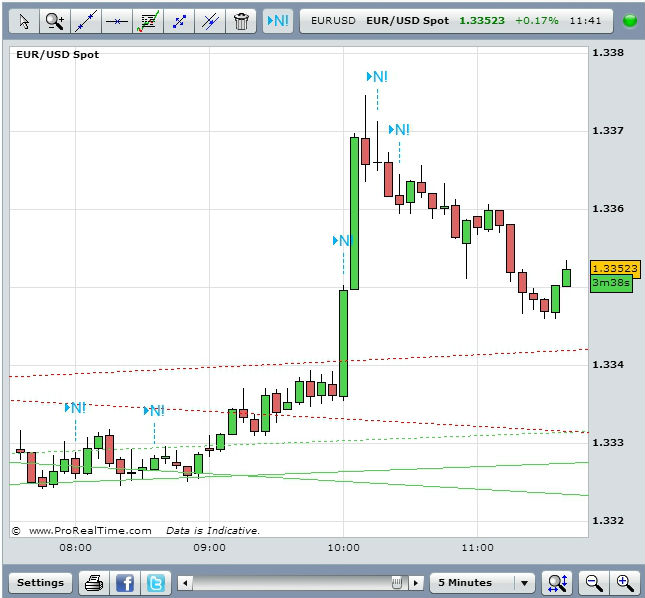Open the news marker near 08:35

(154, 410)
